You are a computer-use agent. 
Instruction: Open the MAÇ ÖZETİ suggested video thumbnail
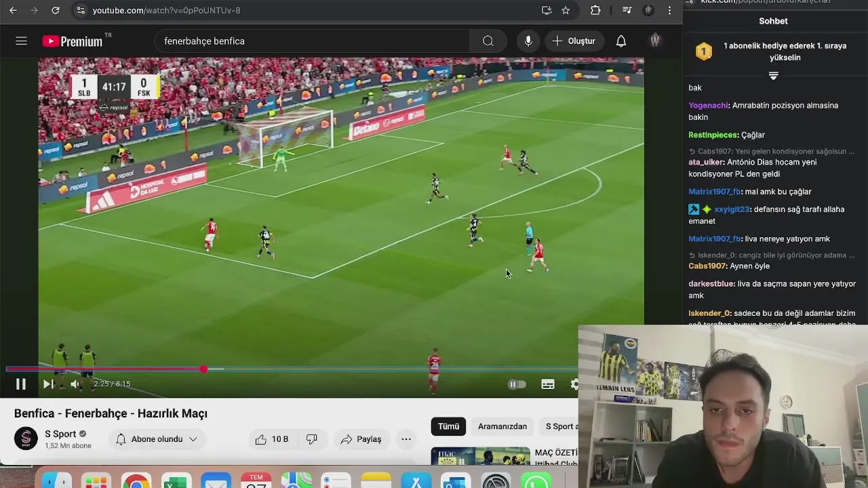click(x=480, y=456)
